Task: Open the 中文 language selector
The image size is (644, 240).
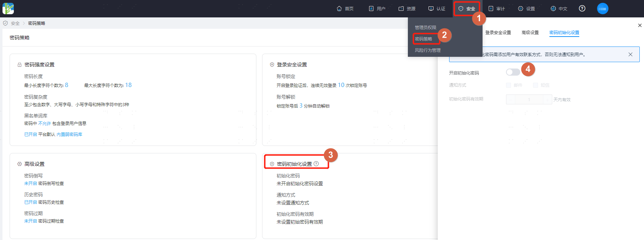Action: pyautogui.click(x=559, y=9)
